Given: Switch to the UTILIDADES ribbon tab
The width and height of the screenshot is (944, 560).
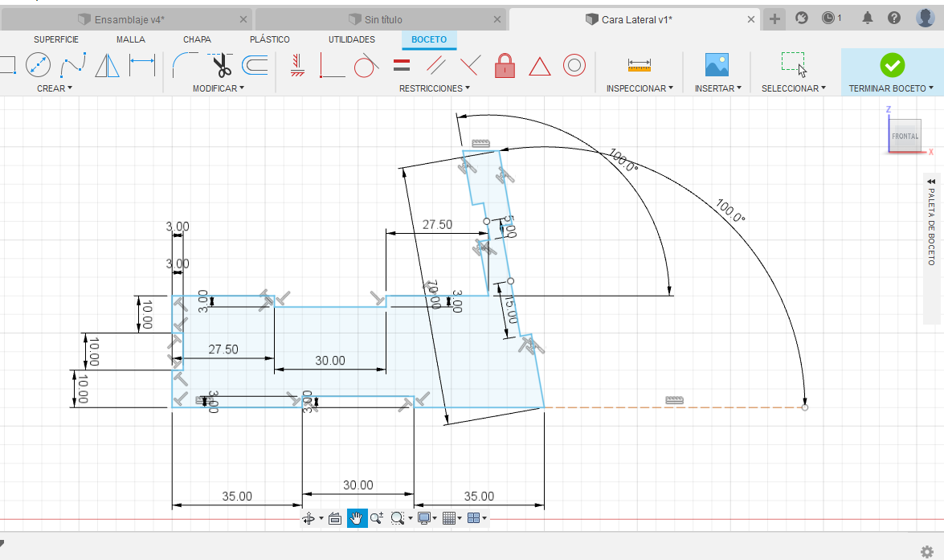Looking at the screenshot, I should 352,39.
